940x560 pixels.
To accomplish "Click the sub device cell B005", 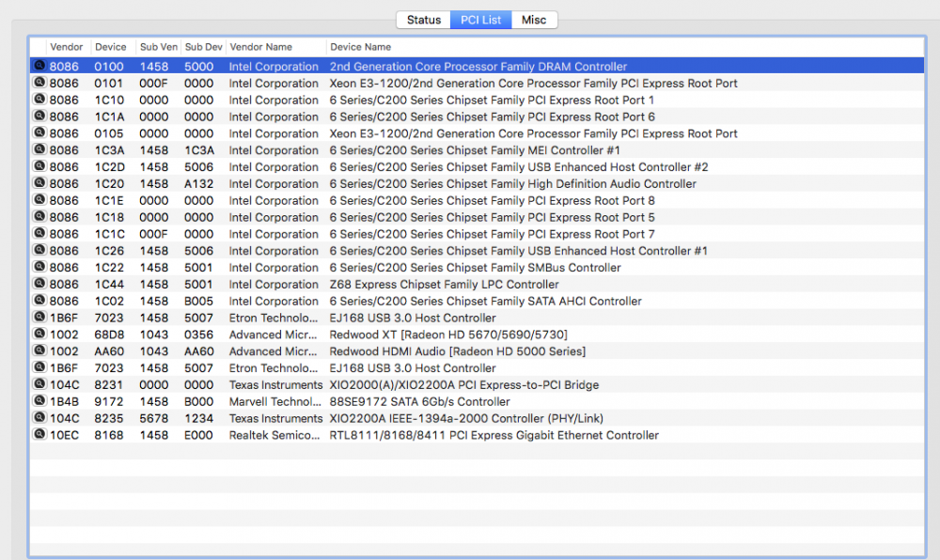I will 198,302.
